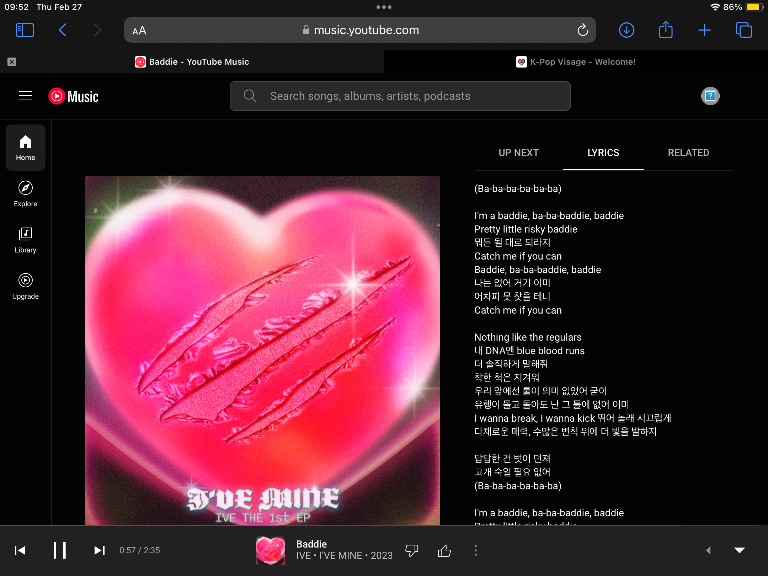This screenshot has width=768, height=576.
Task: Click lyric line 'Nothing like the regulars'
Action: coord(528,337)
